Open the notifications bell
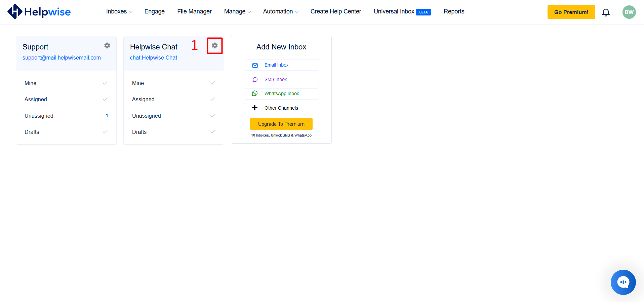 coord(606,12)
